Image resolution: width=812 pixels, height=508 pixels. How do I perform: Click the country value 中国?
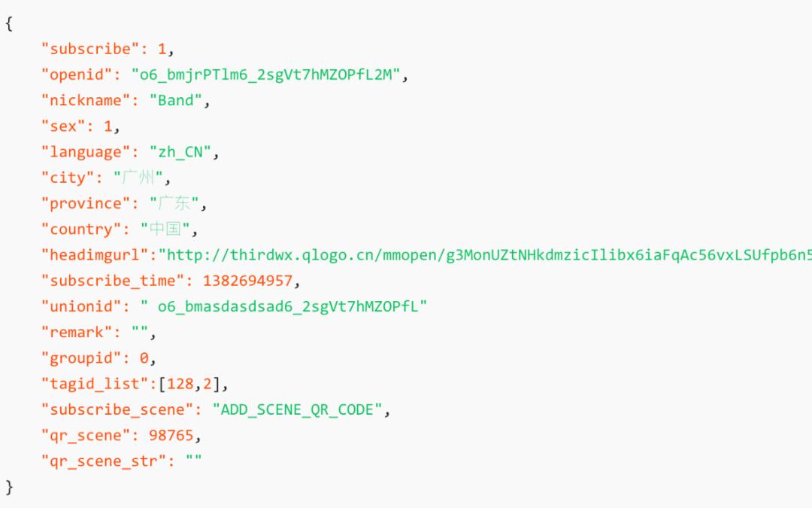point(165,229)
